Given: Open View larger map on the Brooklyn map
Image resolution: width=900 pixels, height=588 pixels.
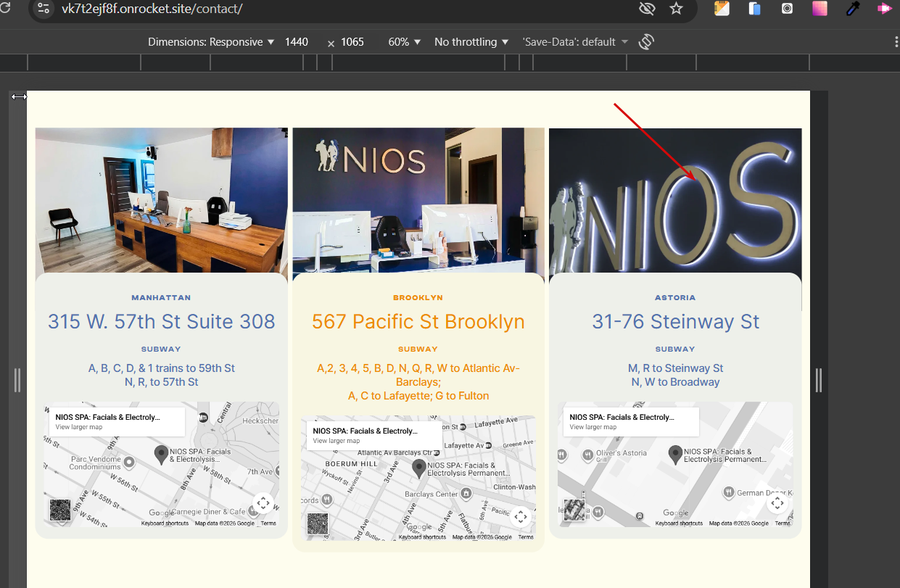Looking at the screenshot, I should point(337,441).
